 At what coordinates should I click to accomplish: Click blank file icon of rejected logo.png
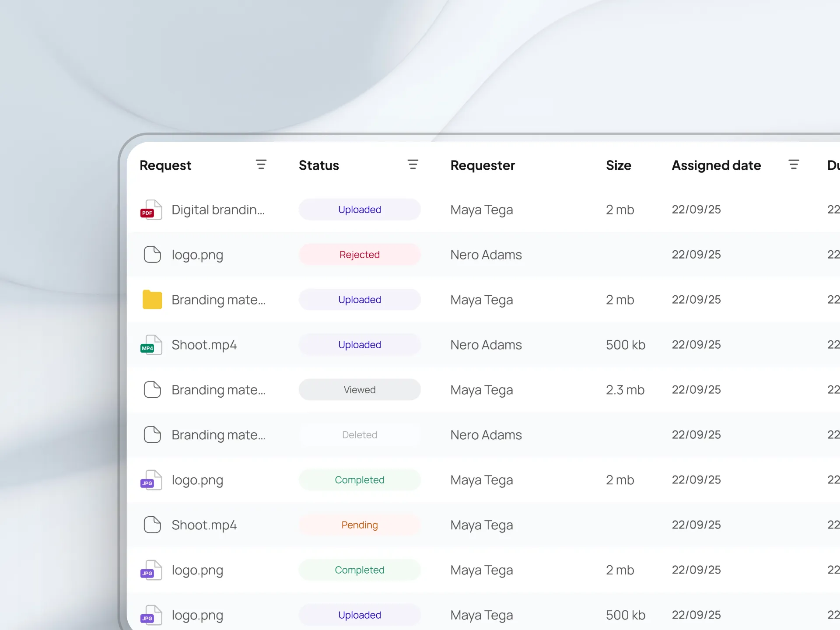click(152, 255)
